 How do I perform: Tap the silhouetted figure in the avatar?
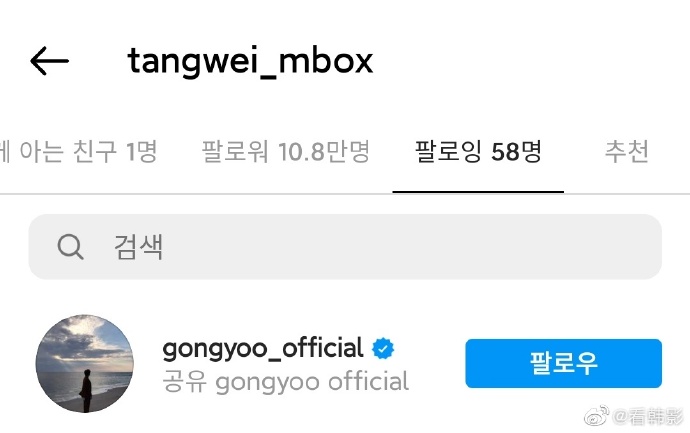click(86, 390)
